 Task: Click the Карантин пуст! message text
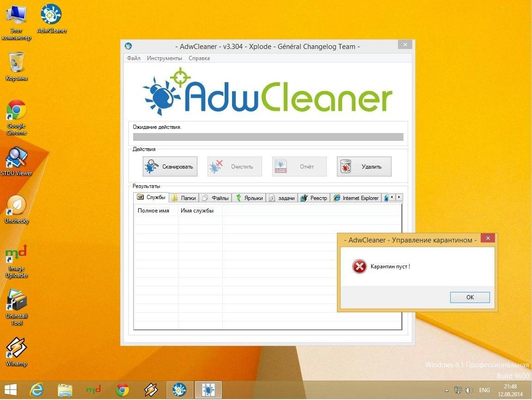coord(390,267)
